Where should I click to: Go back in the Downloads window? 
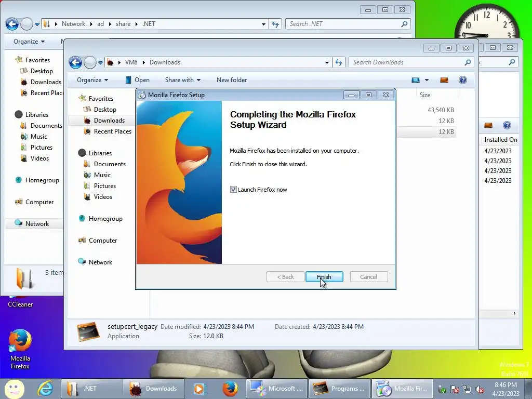tap(75, 62)
